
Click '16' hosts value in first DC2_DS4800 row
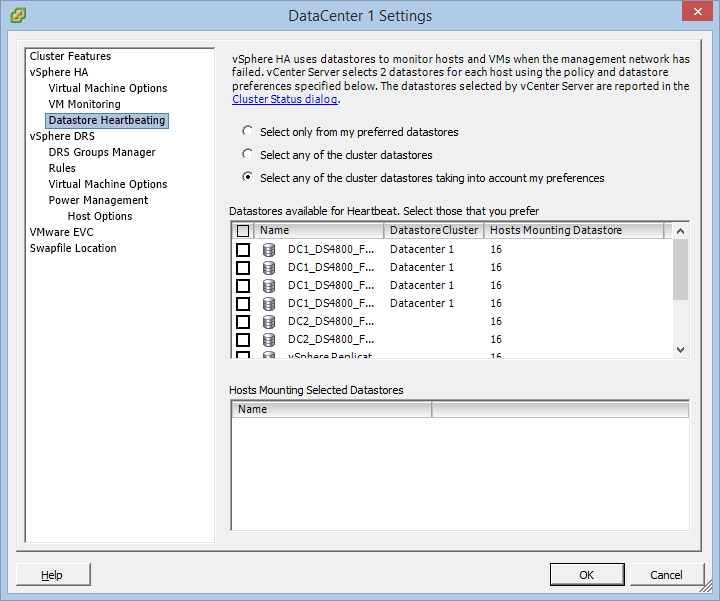point(496,321)
